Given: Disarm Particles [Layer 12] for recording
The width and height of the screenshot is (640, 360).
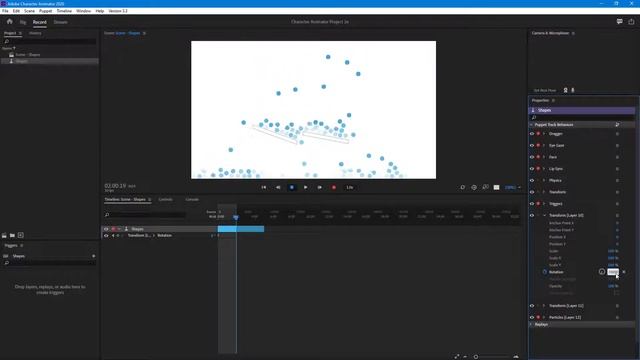Looking at the screenshot, I should (x=538, y=317).
